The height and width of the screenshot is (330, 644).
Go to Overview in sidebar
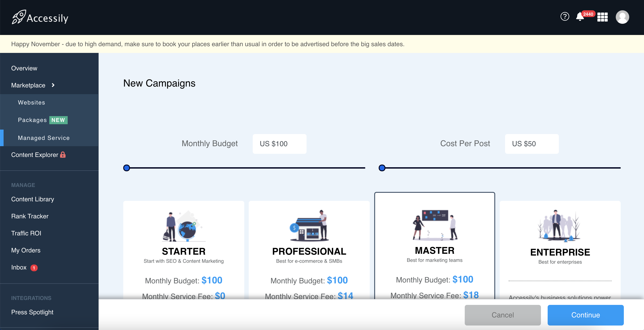point(24,68)
